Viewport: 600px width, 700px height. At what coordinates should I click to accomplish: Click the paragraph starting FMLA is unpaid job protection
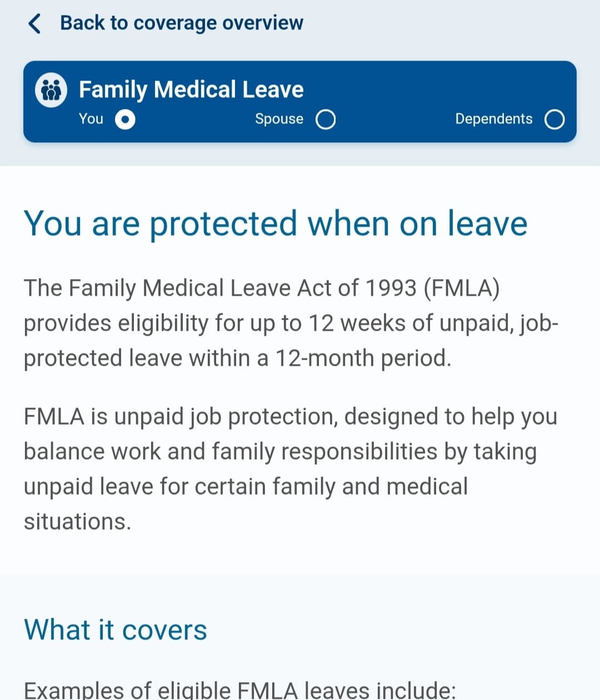click(291, 469)
